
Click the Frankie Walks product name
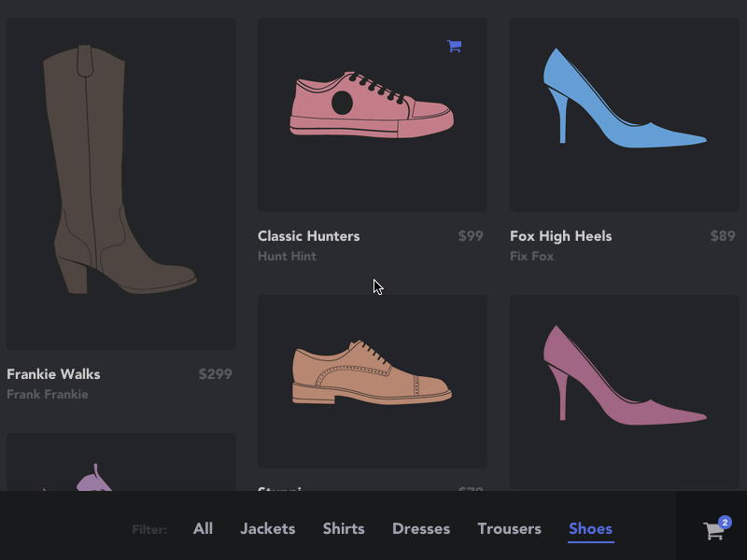point(53,374)
